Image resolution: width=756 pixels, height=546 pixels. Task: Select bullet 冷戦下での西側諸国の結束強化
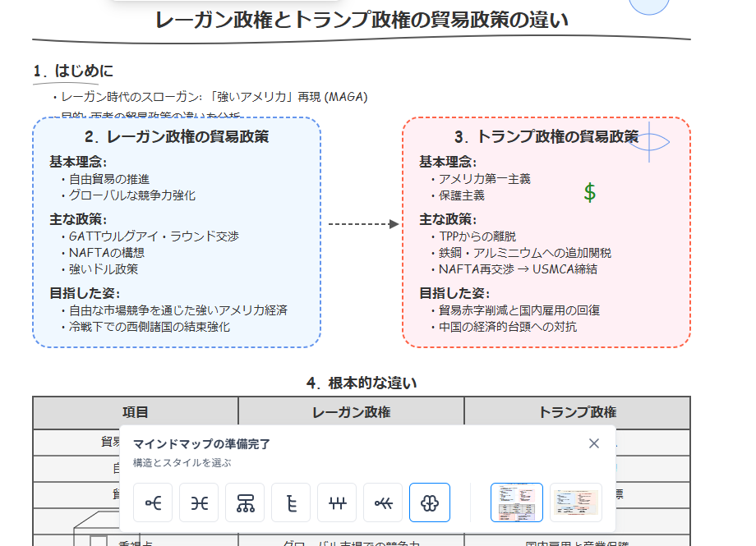coord(145,327)
